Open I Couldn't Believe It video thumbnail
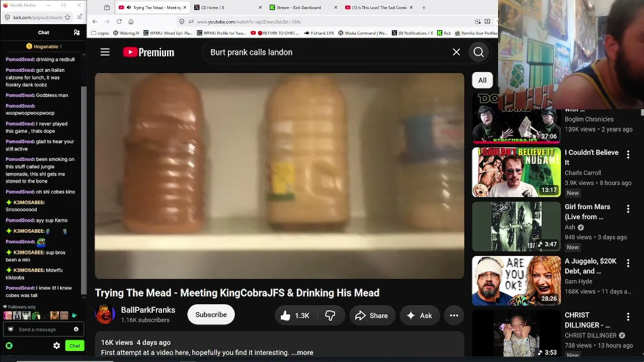Screen dimensions: 644x362 coord(516,172)
